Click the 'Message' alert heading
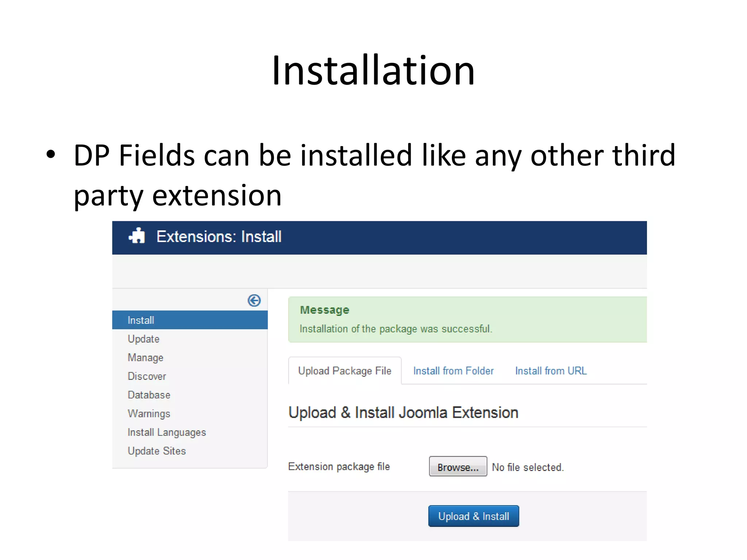Screen dimensions: 747x560 [x=325, y=310]
